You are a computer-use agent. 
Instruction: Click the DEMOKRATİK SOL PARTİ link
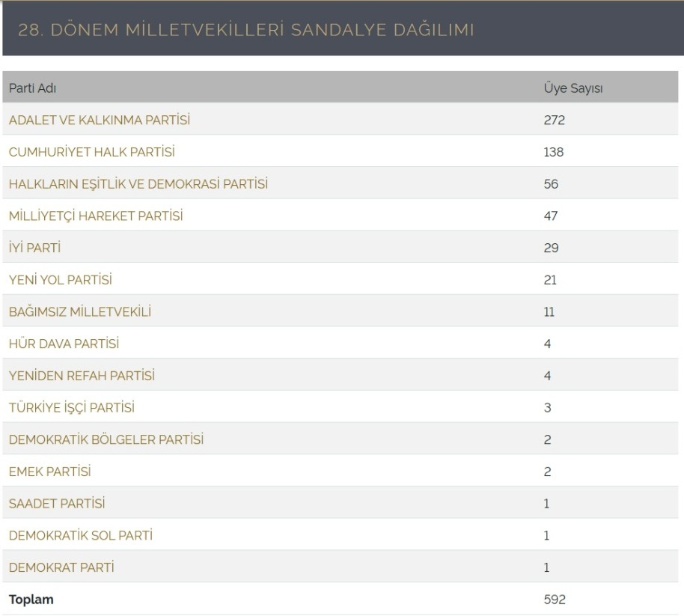(81, 536)
